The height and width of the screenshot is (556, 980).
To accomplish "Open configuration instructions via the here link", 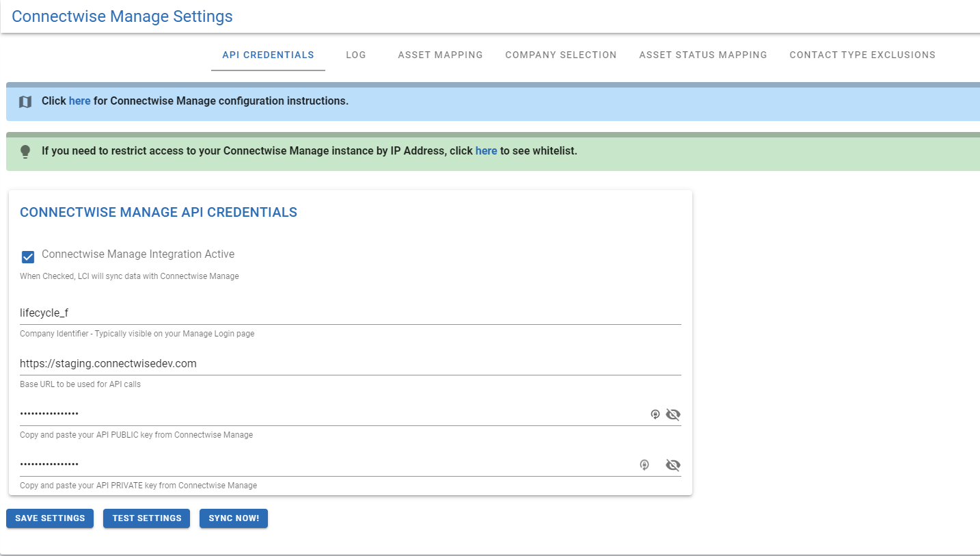I will [79, 101].
